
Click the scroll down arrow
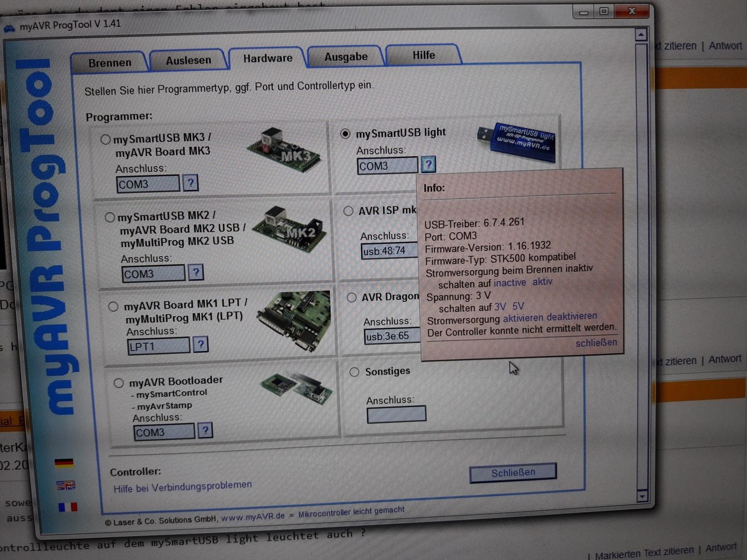pos(643,495)
